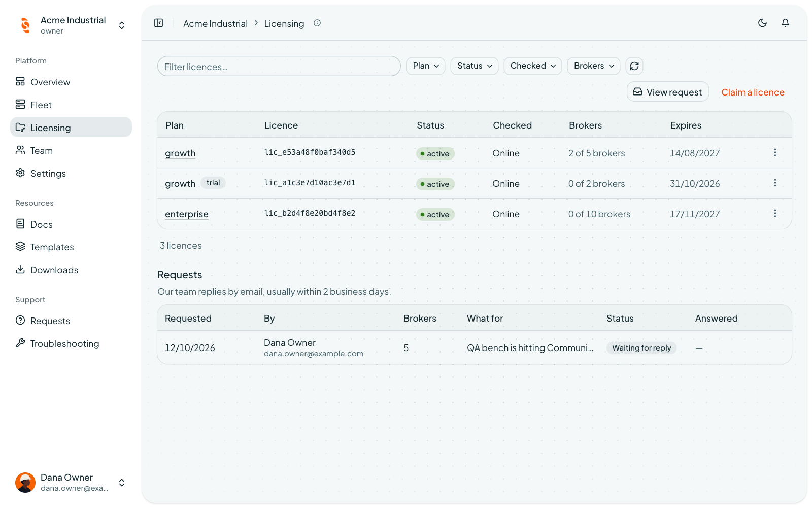812x508 pixels.
Task: Click expiry date 31/10/2026
Action: coord(695,184)
